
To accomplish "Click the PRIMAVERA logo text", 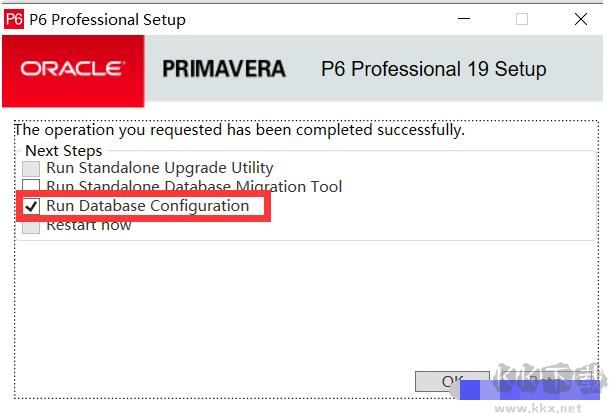I will tap(223, 69).
